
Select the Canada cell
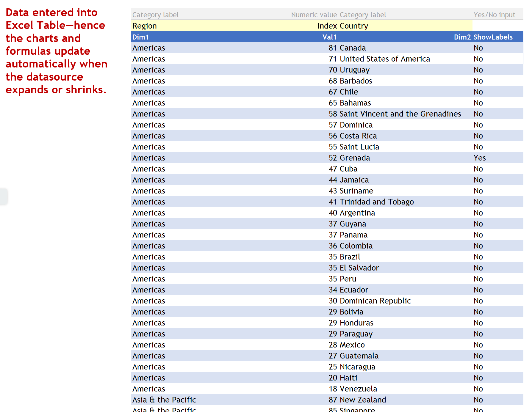coord(405,48)
